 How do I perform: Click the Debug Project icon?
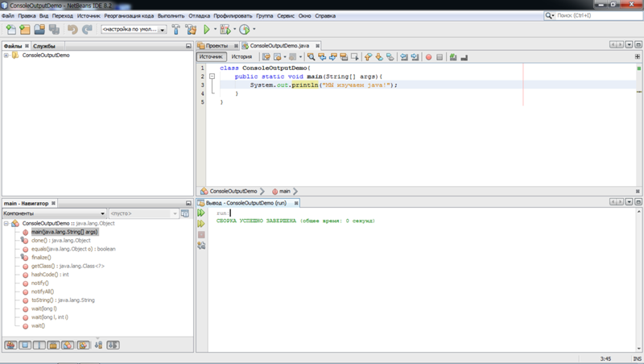(x=225, y=30)
